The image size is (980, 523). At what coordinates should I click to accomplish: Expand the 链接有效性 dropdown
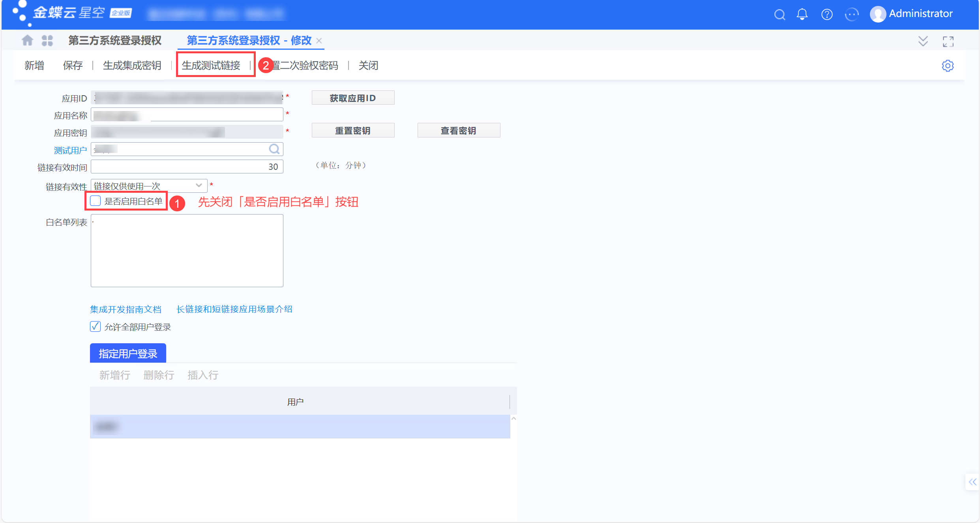(x=199, y=185)
